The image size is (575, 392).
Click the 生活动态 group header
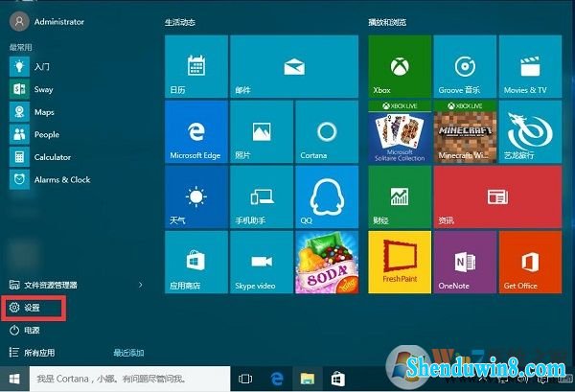(x=180, y=22)
